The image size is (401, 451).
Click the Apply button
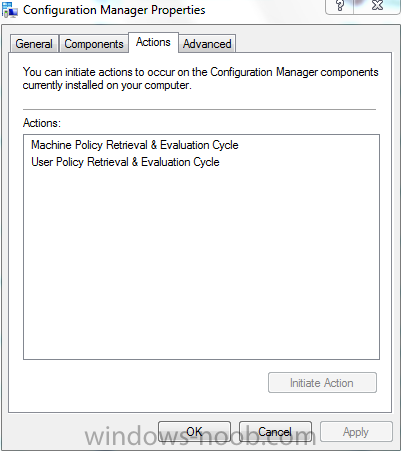click(356, 432)
